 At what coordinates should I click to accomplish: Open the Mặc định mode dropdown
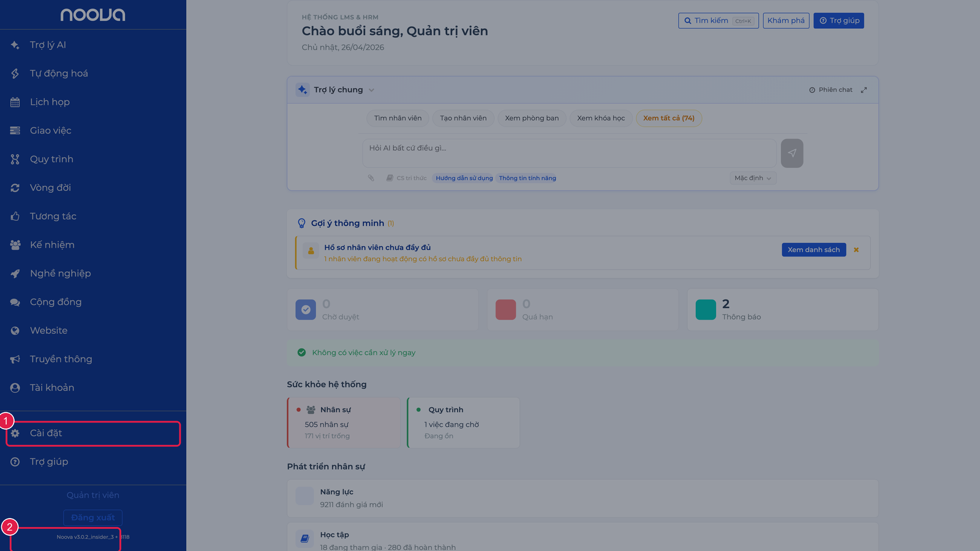753,178
